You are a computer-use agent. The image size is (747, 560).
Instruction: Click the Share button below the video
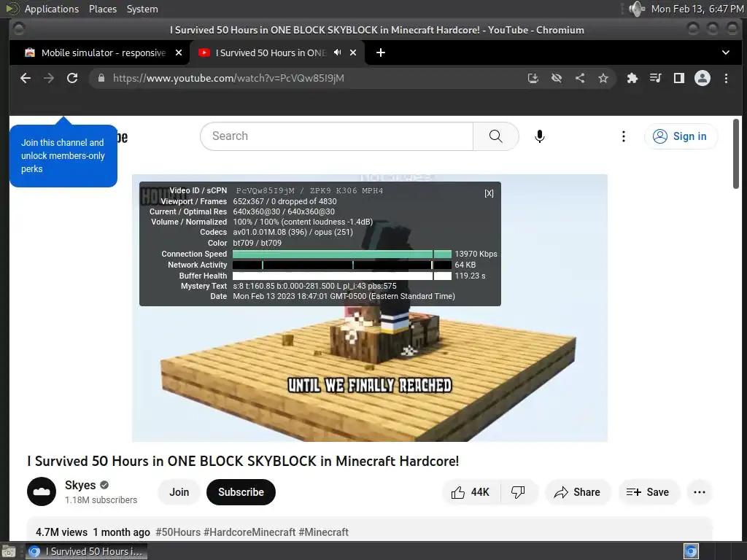pyautogui.click(x=578, y=492)
